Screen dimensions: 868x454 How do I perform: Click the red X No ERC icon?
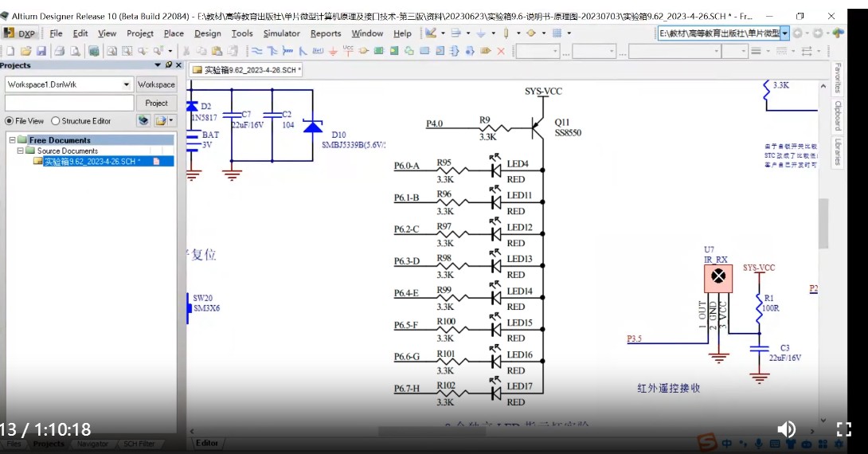point(501,51)
